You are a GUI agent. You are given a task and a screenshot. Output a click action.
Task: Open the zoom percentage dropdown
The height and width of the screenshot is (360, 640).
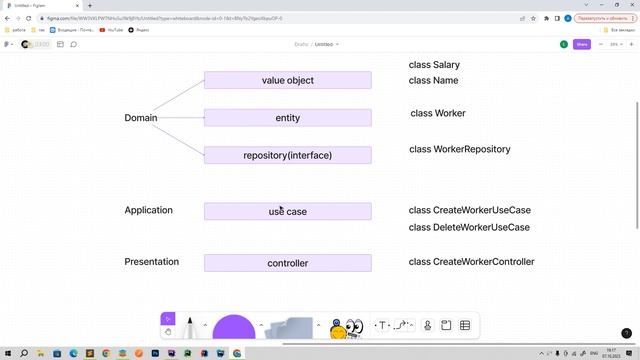tap(616, 44)
